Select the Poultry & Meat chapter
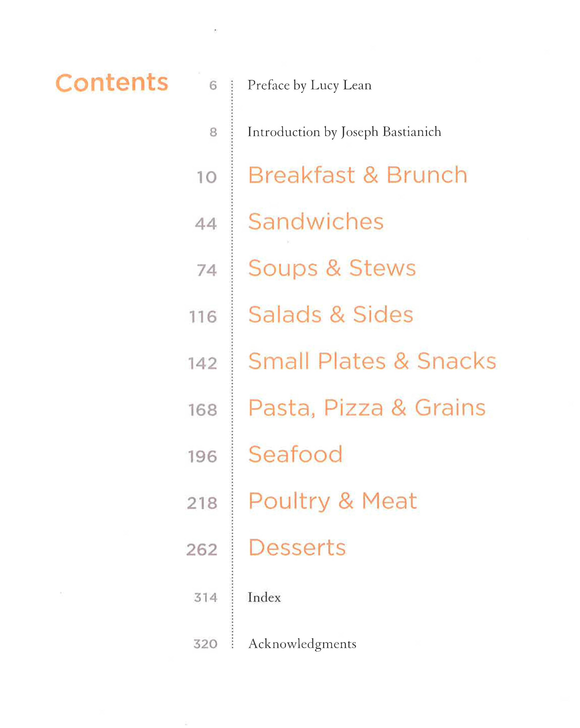The width and height of the screenshot is (580, 728). [332, 501]
